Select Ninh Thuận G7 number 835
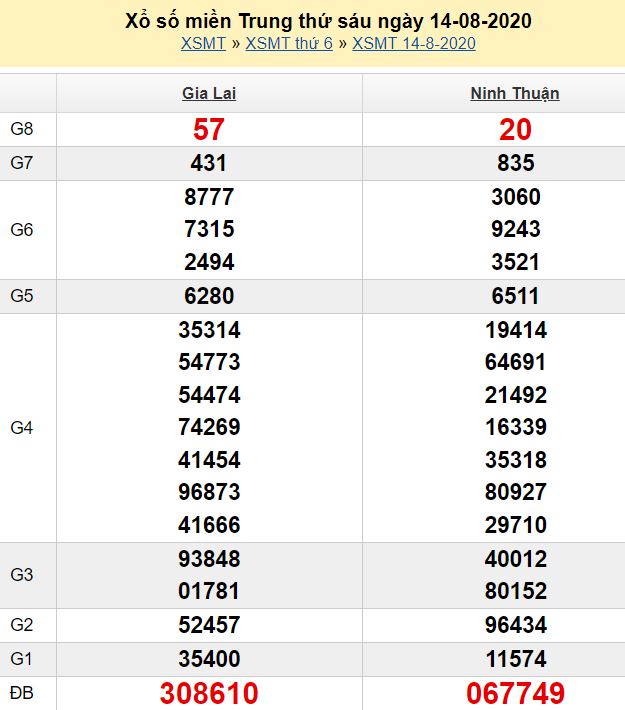Screen dimensions: 625x710 (x=515, y=163)
